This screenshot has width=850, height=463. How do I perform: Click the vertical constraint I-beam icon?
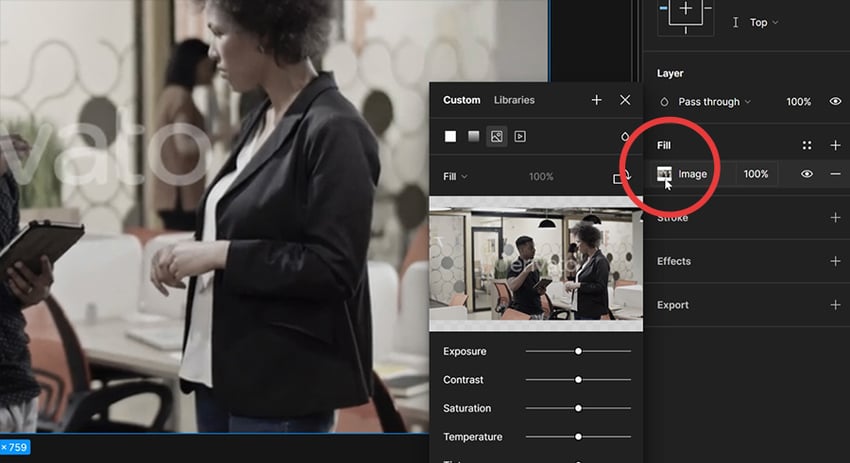(735, 22)
